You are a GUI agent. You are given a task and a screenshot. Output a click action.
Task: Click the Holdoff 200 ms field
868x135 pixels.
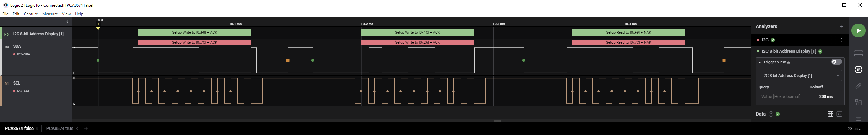826,97
